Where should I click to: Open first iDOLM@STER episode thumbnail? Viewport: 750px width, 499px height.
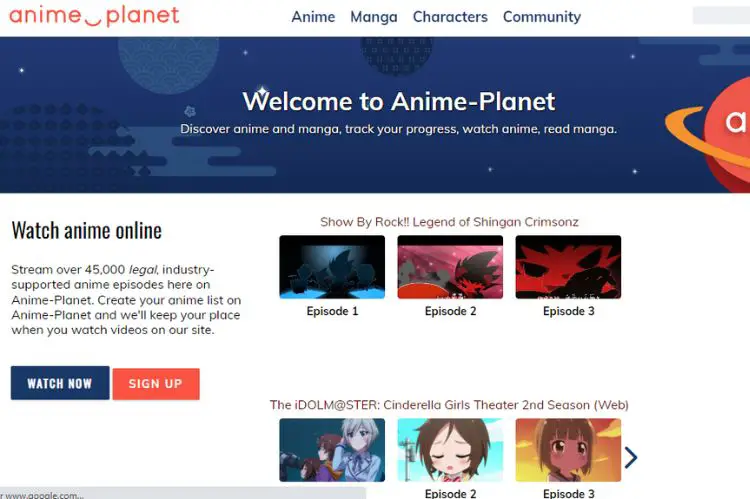(332, 450)
